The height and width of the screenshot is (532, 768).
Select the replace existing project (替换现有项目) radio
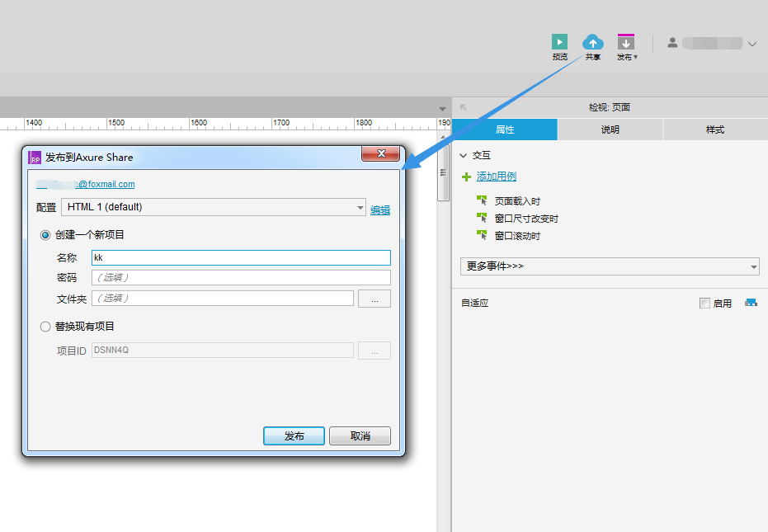[x=46, y=327]
